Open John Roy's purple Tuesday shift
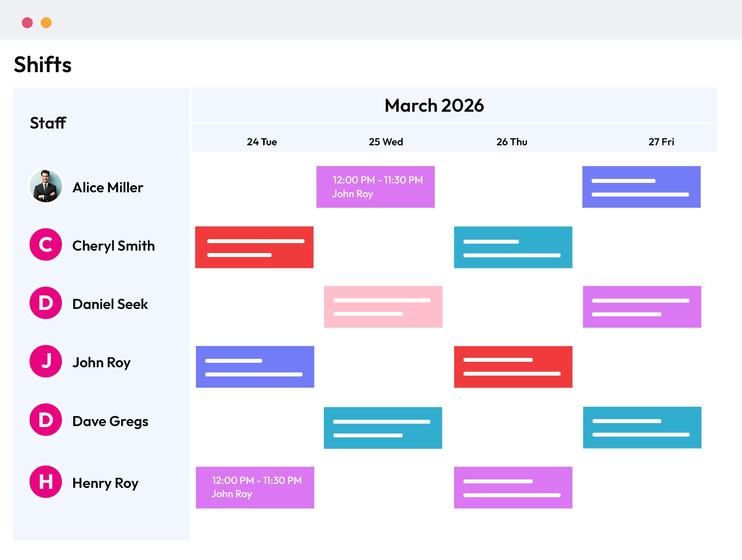Image resolution: width=742 pixels, height=560 pixels. (x=255, y=367)
